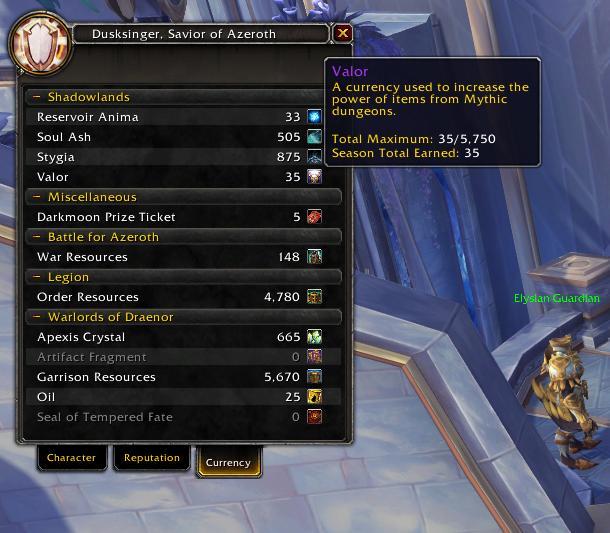Collapse the Battle for Azeroth category
This screenshot has width=610, height=533.
coord(37,237)
